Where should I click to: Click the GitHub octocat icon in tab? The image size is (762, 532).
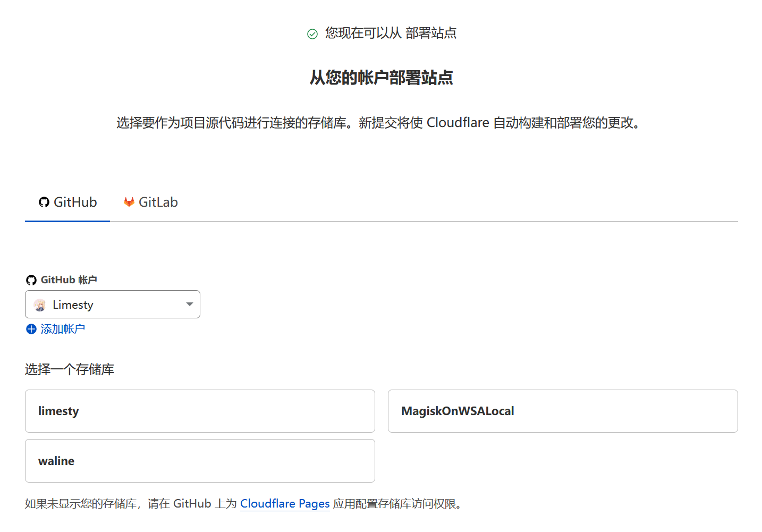pyautogui.click(x=44, y=202)
